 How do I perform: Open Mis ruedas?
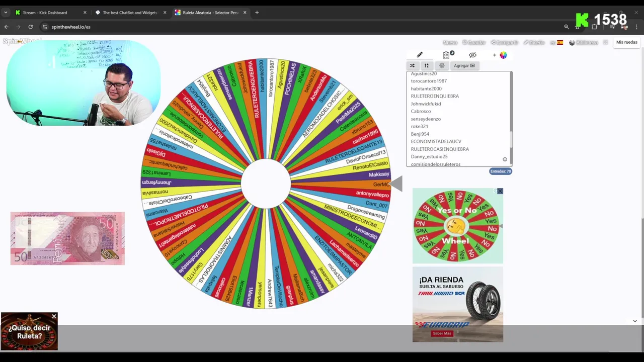(627, 42)
